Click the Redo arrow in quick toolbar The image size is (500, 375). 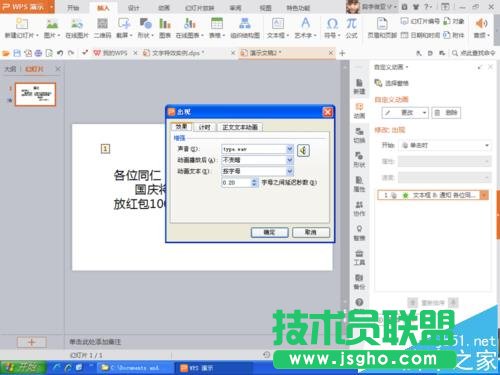click(71, 53)
